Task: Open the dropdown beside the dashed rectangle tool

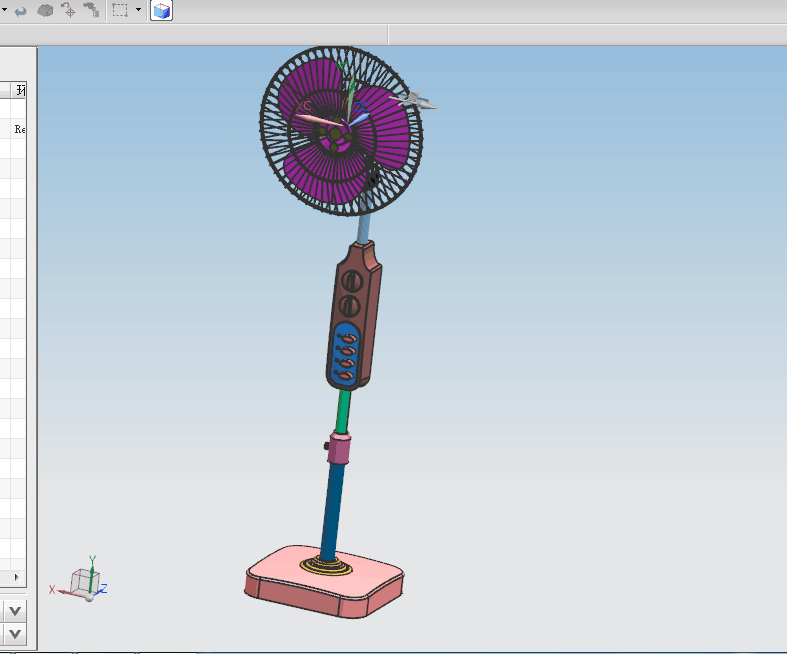Action: [139, 10]
